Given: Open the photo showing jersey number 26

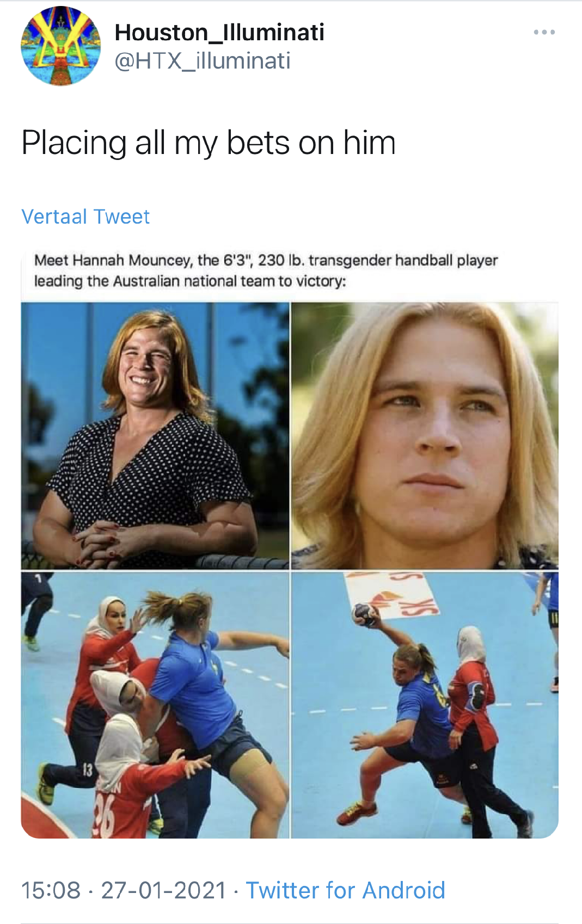Looking at the screenshot, I should coord(155,705).
